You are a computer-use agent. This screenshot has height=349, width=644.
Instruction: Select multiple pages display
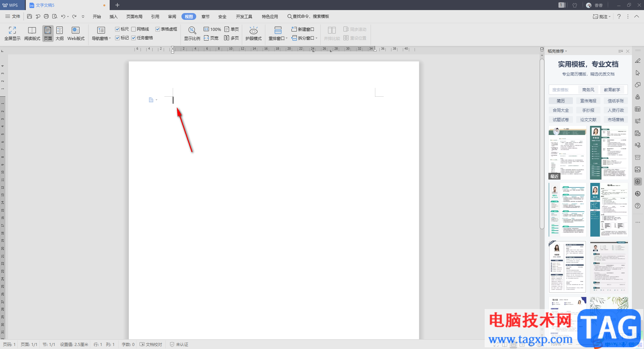231,38
